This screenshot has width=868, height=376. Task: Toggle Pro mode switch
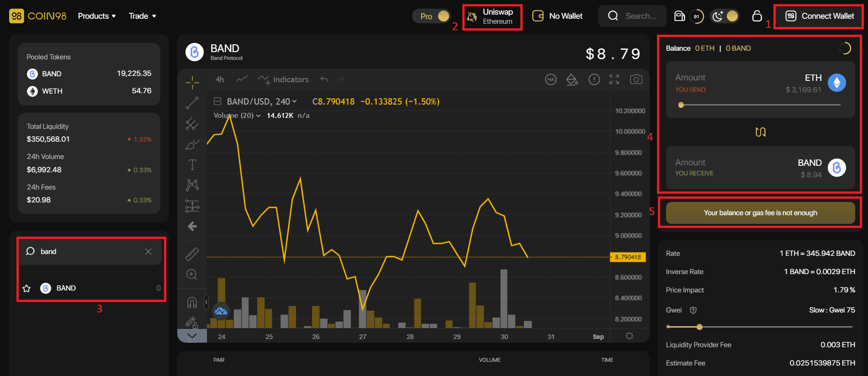click(431, 16)
